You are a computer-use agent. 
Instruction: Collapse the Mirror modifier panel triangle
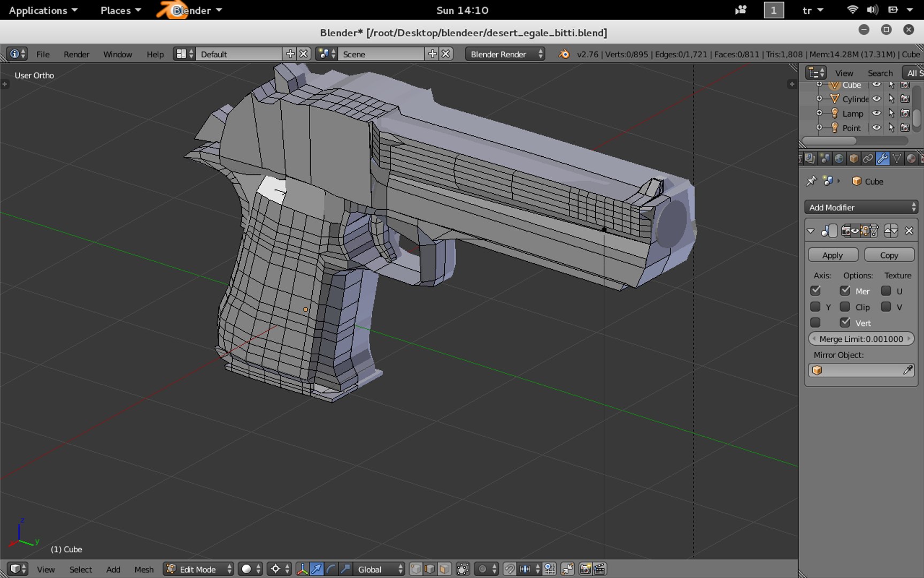(811, 231)
